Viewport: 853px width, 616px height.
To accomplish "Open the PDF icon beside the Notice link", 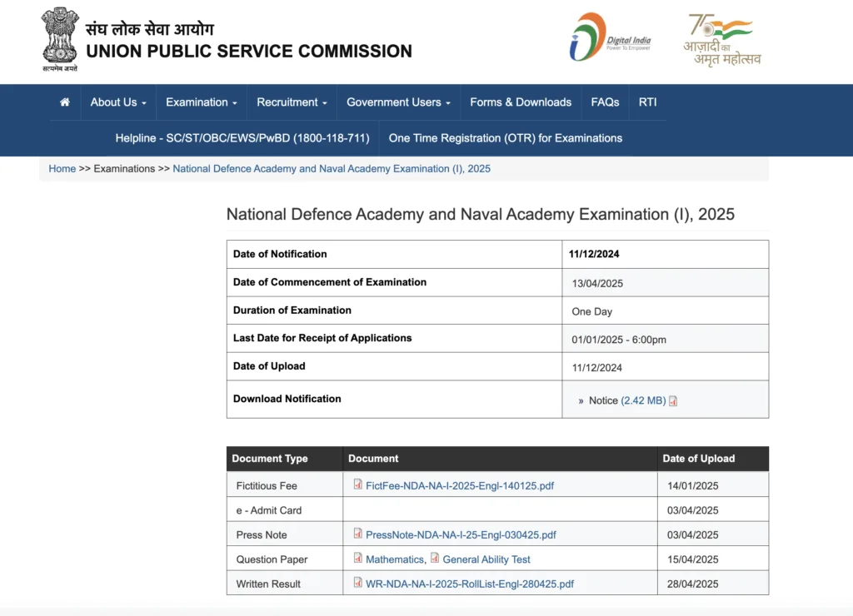I will coord(671,400).
